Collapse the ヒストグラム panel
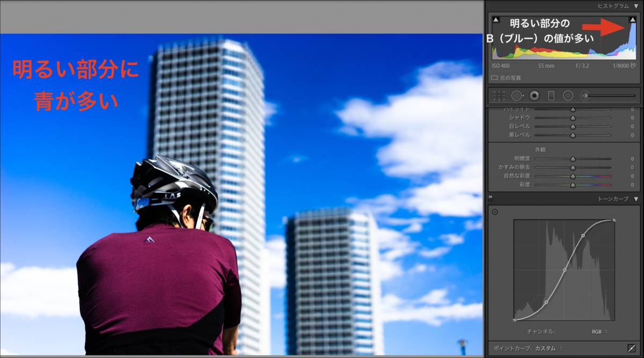 point(636,5)
